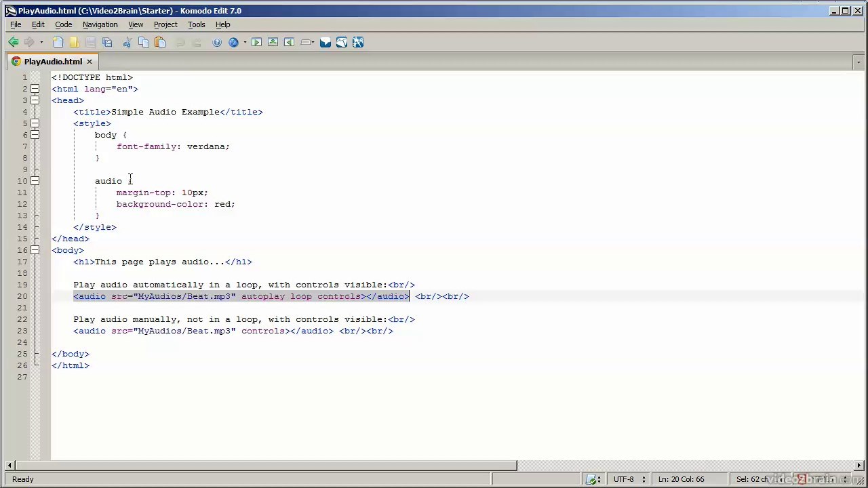The image size is (868, 488).
Task: Collapse the body CSS rule fold line 6
Action: pyautogui.click(x=35, y=135)
